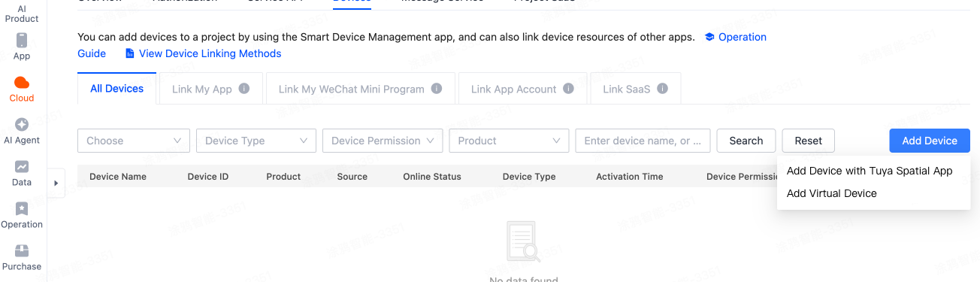Click the graduation cap icon before Operation
Viewport: 980px width, 282px height.
click(709, 37)
